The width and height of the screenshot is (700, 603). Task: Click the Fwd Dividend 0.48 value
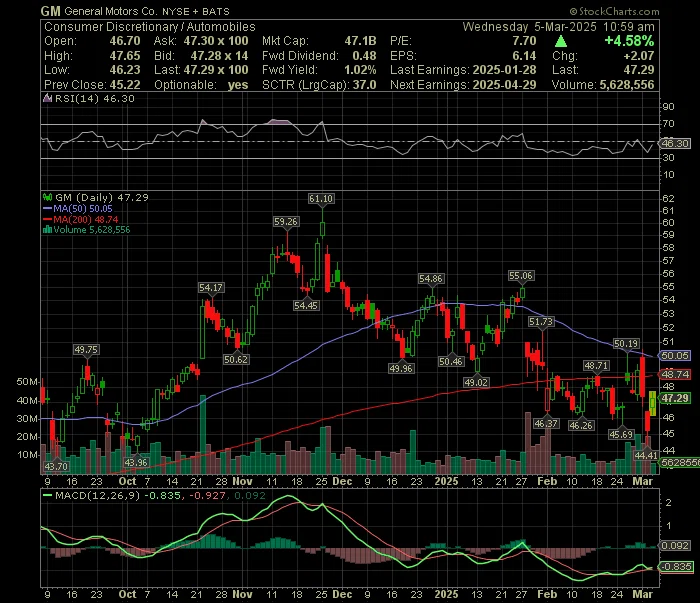[x=364, y=56]
